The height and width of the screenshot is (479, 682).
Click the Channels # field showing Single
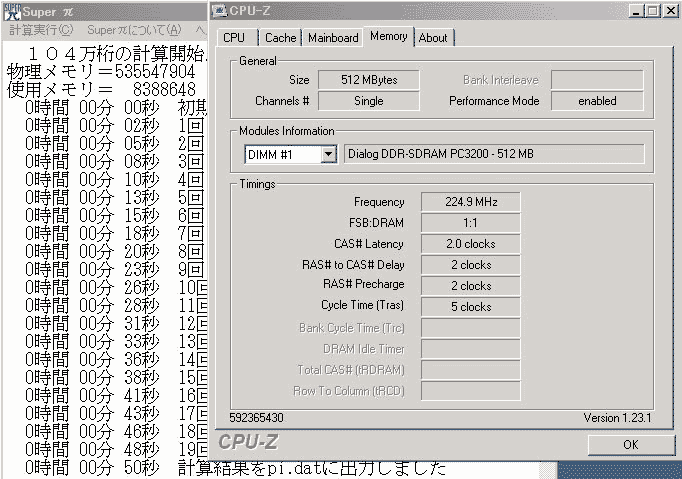(x=368, y=101)
